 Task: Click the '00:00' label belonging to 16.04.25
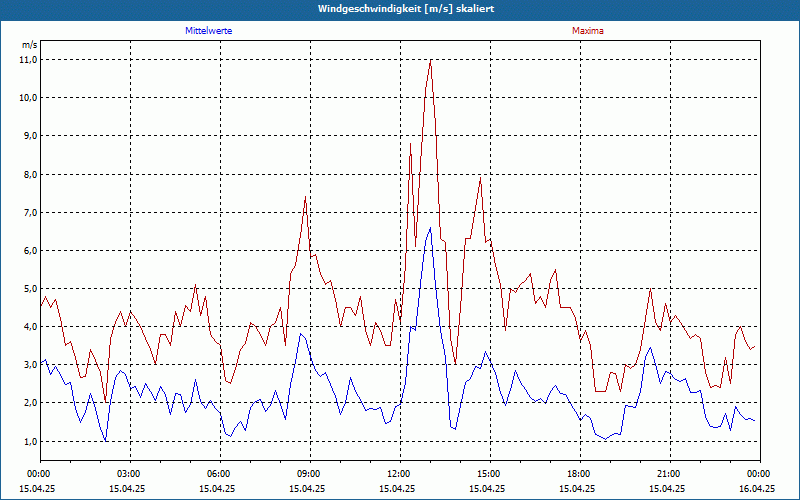click(x=760, y=474)
